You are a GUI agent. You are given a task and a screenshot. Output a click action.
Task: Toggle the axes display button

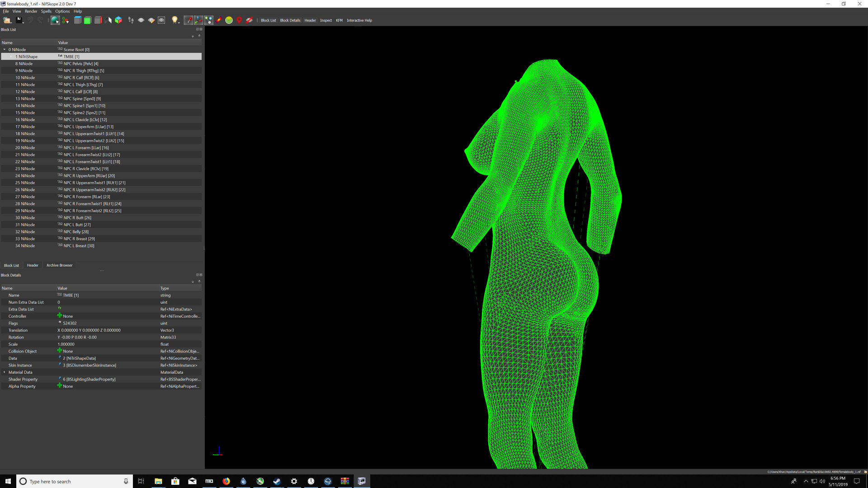198,20
